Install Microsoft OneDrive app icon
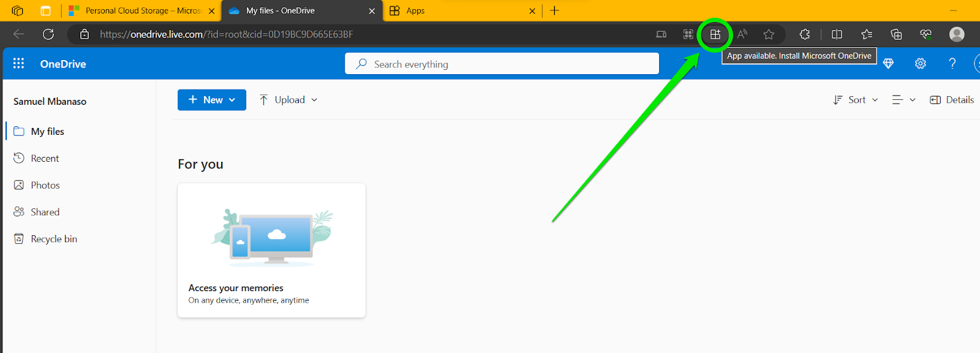The width and height of the screenshot is (980, 353). pyautogui.click(x=715, y=34)
